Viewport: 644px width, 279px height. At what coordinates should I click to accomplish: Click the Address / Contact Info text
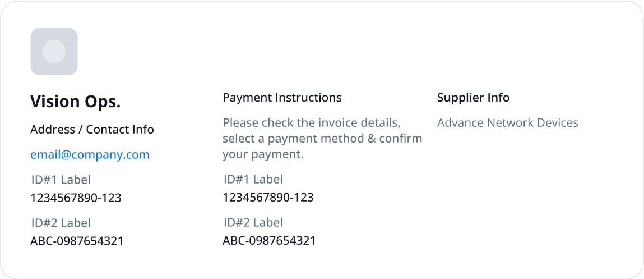coord(92,129)
